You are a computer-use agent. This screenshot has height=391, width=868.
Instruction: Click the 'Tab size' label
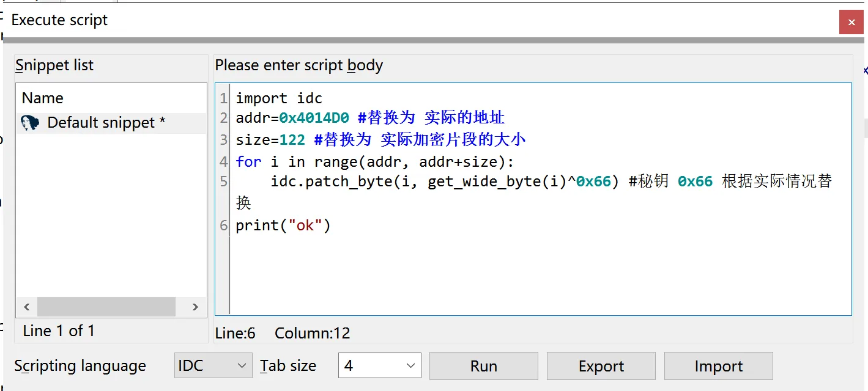288,366
